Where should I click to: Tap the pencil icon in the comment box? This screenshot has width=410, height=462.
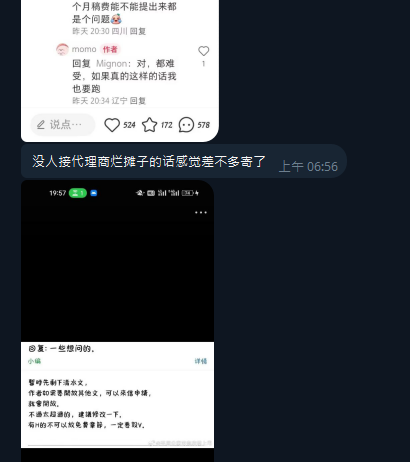click(41, 125)
